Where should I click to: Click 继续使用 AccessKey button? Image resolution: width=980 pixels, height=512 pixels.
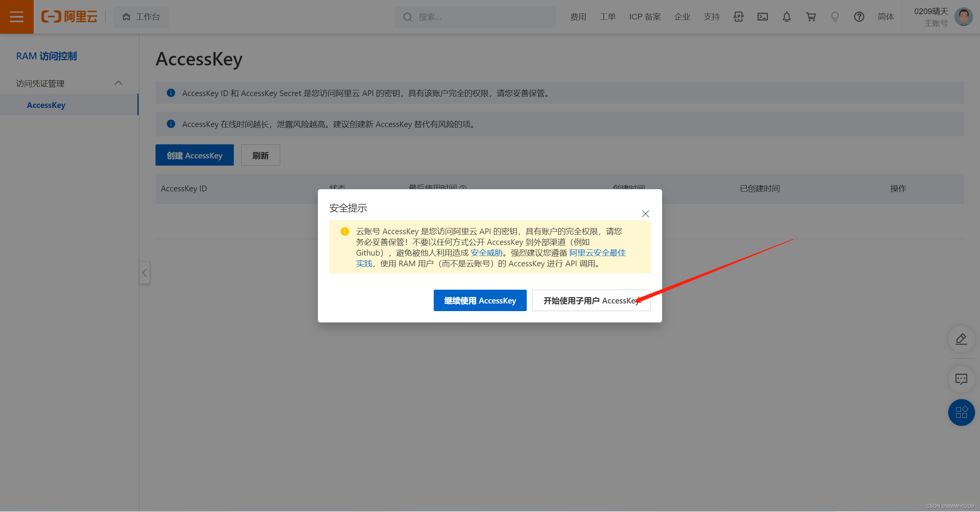(480, 300)
